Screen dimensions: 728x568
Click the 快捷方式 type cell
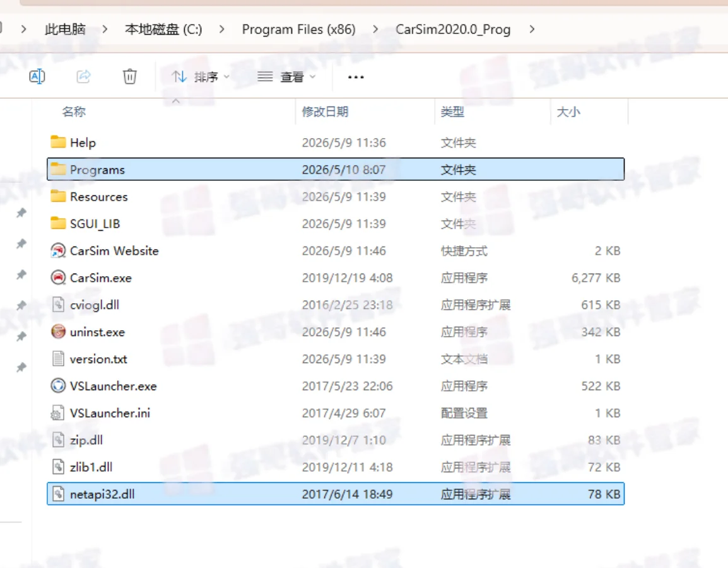(464, 251)
